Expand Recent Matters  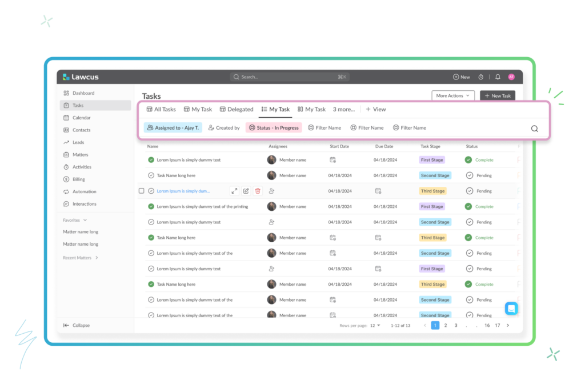tap(81, 258)
